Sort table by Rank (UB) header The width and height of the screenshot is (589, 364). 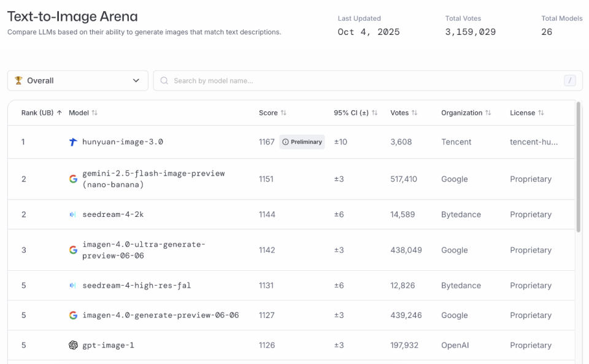[41, 113]
